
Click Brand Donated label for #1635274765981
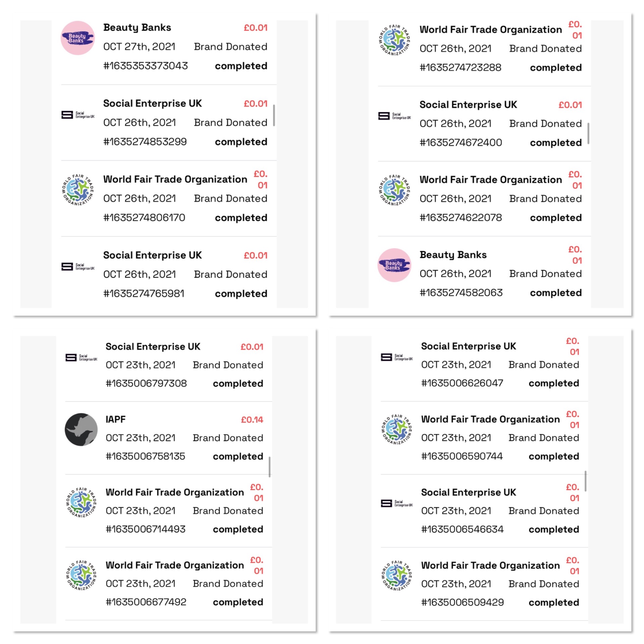[230, 274]
